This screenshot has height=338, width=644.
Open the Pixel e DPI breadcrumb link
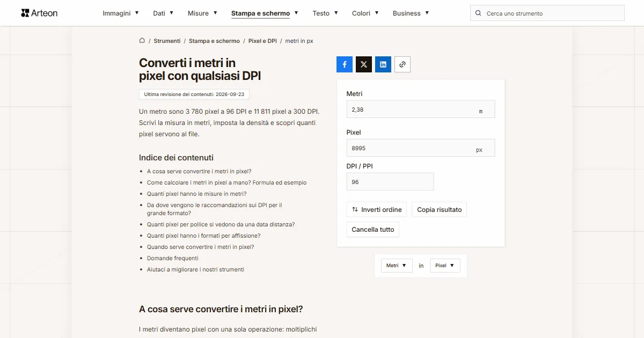262,41
